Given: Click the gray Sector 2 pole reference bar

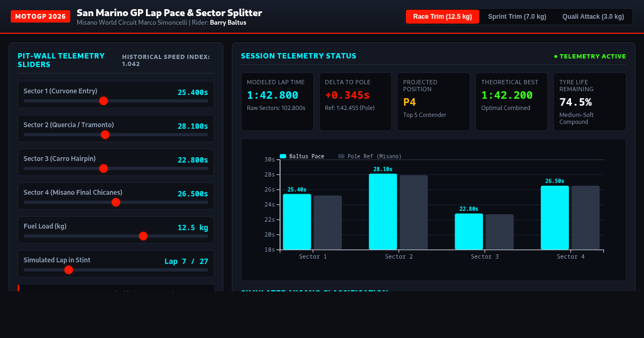Looking at the screenshot, I should 414,212.
